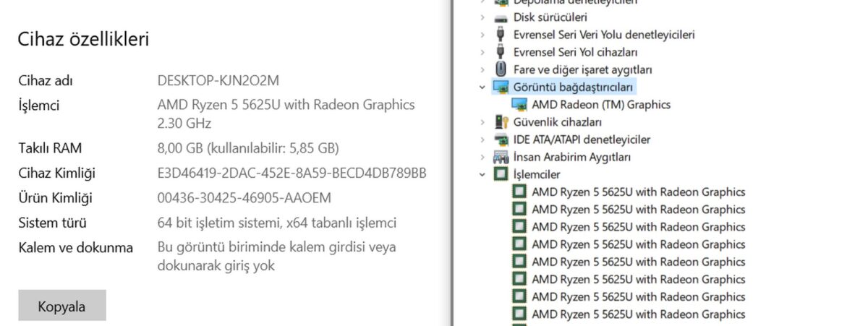Select Evrensel Seri Veri Yolu denetleyicileri label
868x326 pixels.
pyautogui.click(x=604, y=35)
